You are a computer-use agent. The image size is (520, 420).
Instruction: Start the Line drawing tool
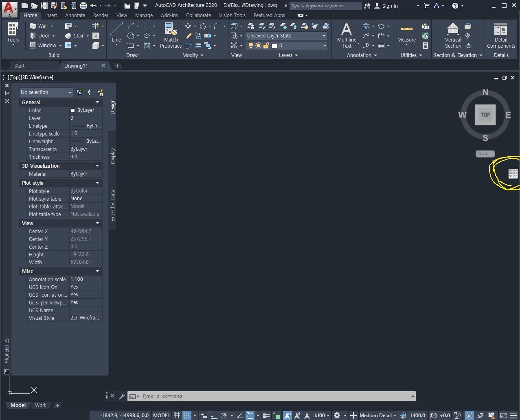click(x=116, y=33)
